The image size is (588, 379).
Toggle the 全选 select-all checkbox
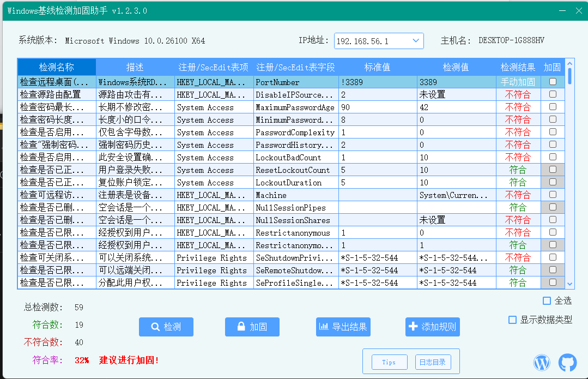547,300
